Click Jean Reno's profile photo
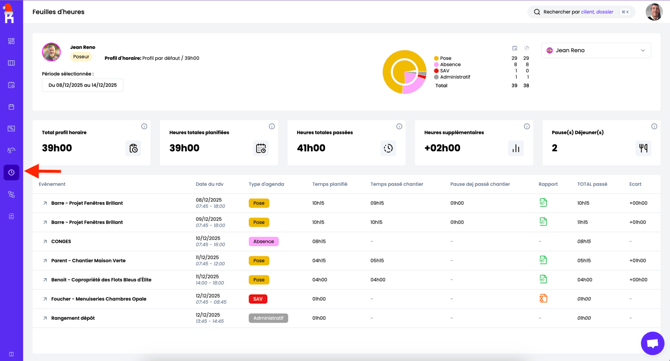Image resolution: width=670 pixels, height=361 pixels. (51, 52)
